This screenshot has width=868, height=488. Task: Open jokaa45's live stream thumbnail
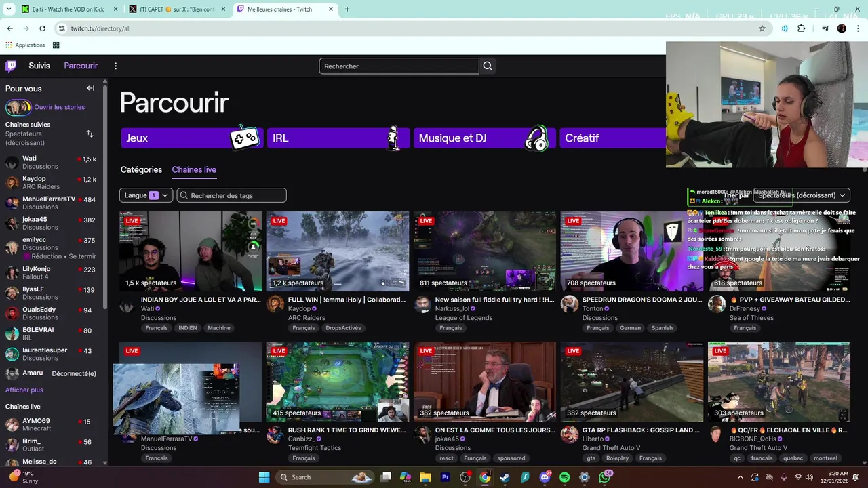click(x=485, y=382)
